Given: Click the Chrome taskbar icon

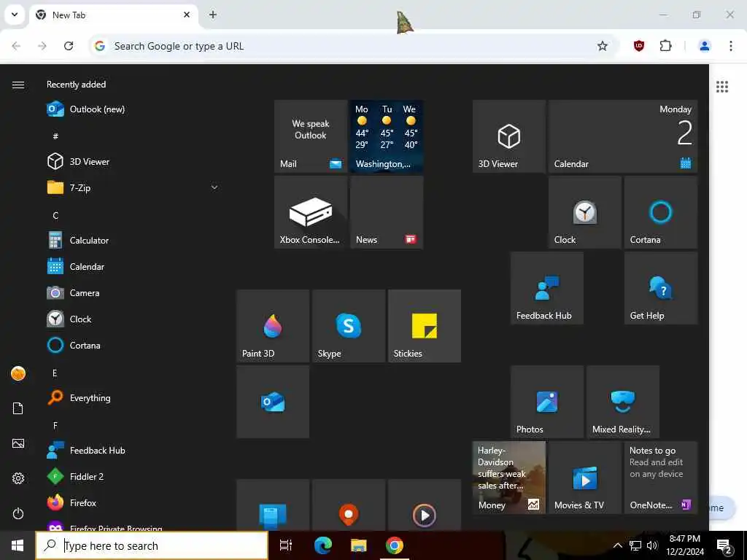Looking at the screenshot, I should tap(395, 545).
